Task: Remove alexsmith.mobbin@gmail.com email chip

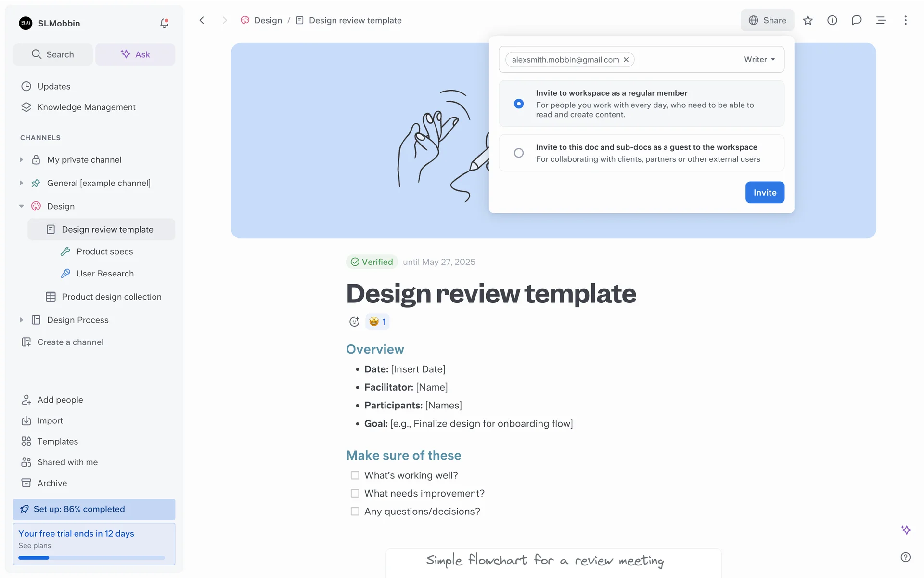Action: pos(626,60)
